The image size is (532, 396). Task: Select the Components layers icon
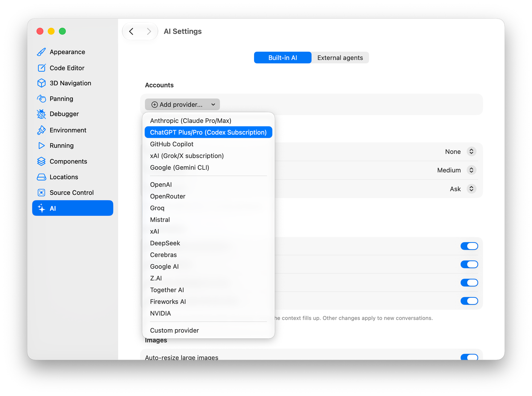[41, 161]
